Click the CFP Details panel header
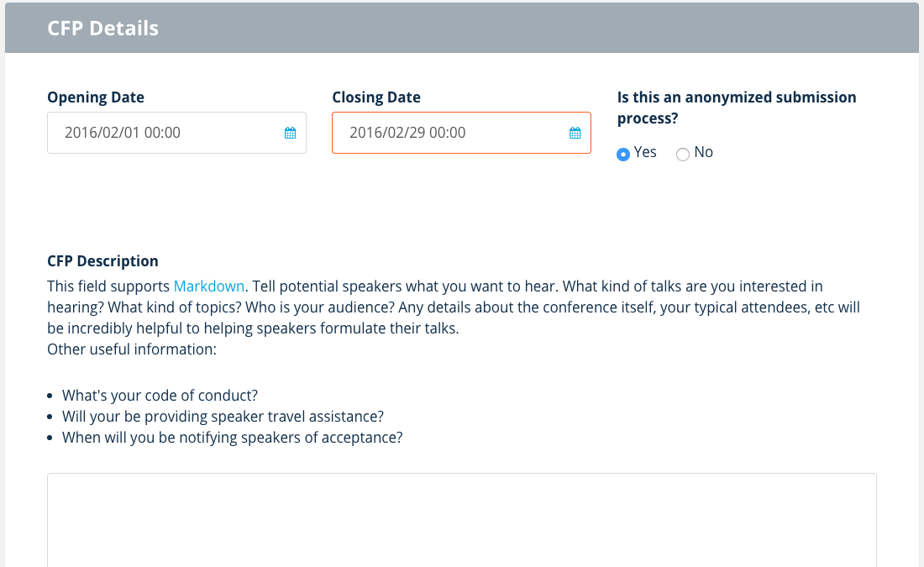The image size is (924, 567). tap(461, 28)
